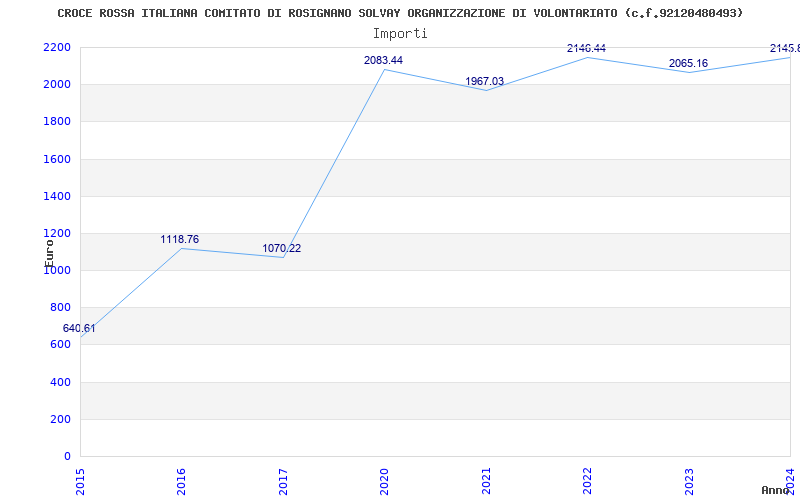Select the 1118.76 data label

click(x=180, y=239)
